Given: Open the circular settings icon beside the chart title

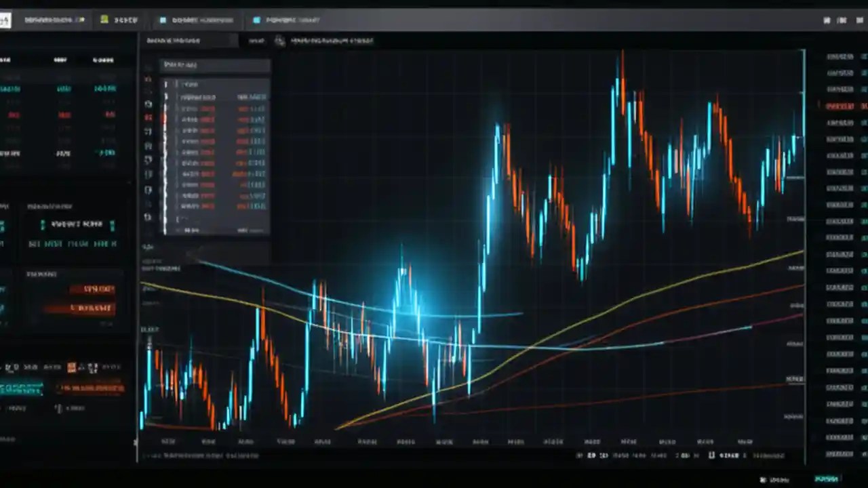Looking at the screenshot, I should (x=279, y=41).
